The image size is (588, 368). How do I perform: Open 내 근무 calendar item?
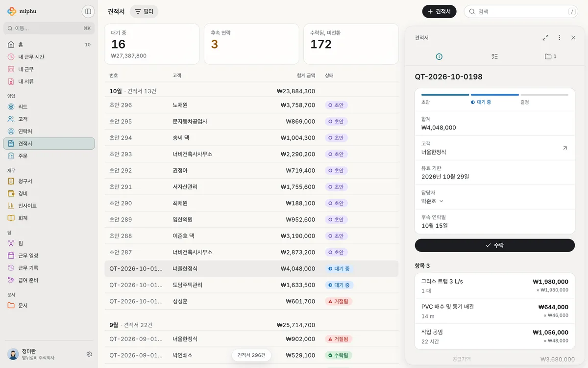(x=49, y=69)
